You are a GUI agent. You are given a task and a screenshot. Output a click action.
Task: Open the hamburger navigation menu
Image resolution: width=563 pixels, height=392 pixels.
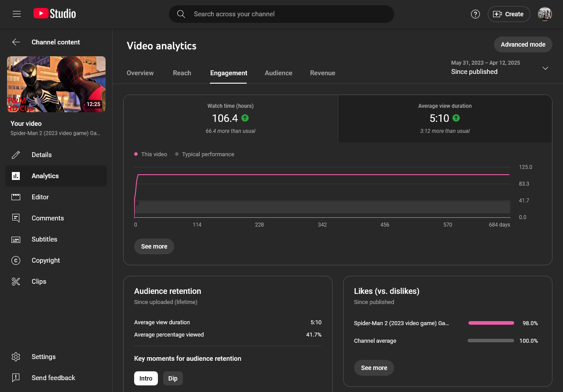click(17, 14)
